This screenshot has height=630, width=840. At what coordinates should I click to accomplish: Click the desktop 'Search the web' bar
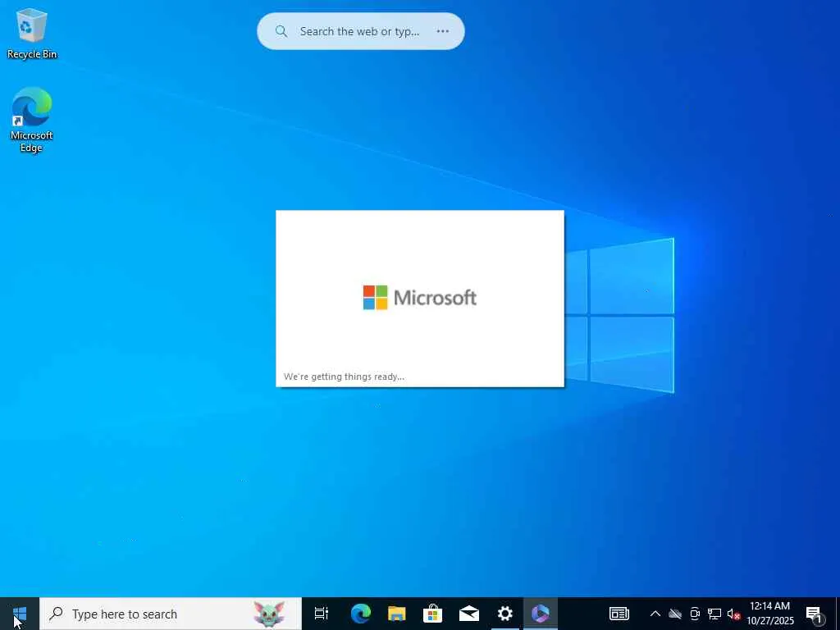pyautogui.click(x=361, y=31)
